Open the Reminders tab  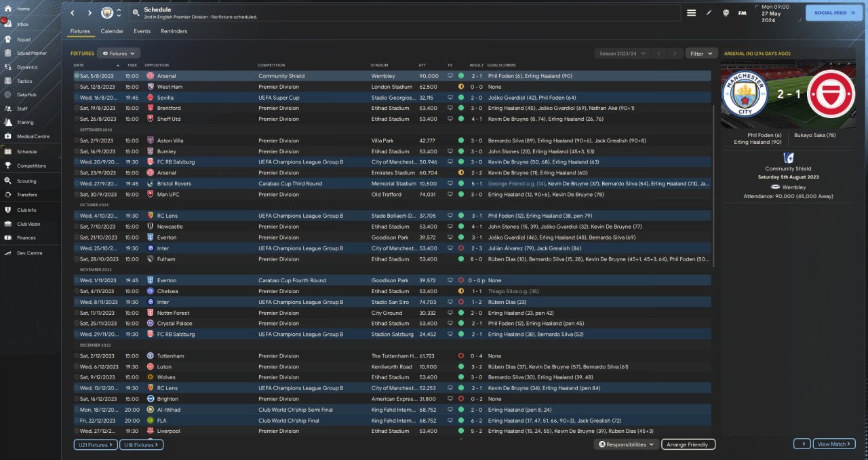(174, 31)
